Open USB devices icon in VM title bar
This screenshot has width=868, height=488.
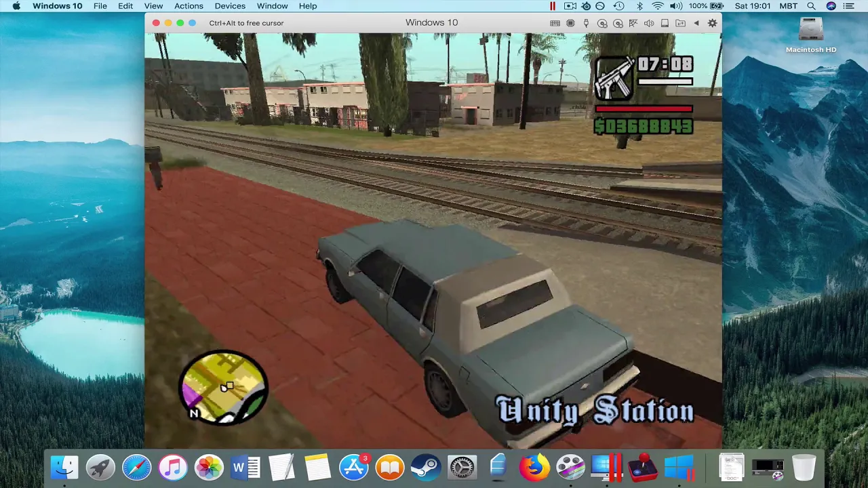[586, 23]
